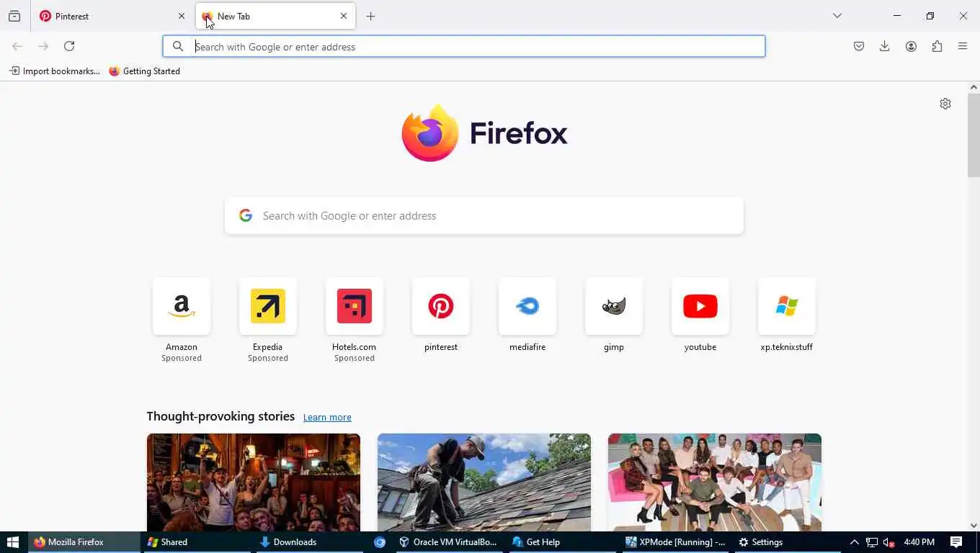Select Mozilla Firefox taskbar button

tap(84, 542)
